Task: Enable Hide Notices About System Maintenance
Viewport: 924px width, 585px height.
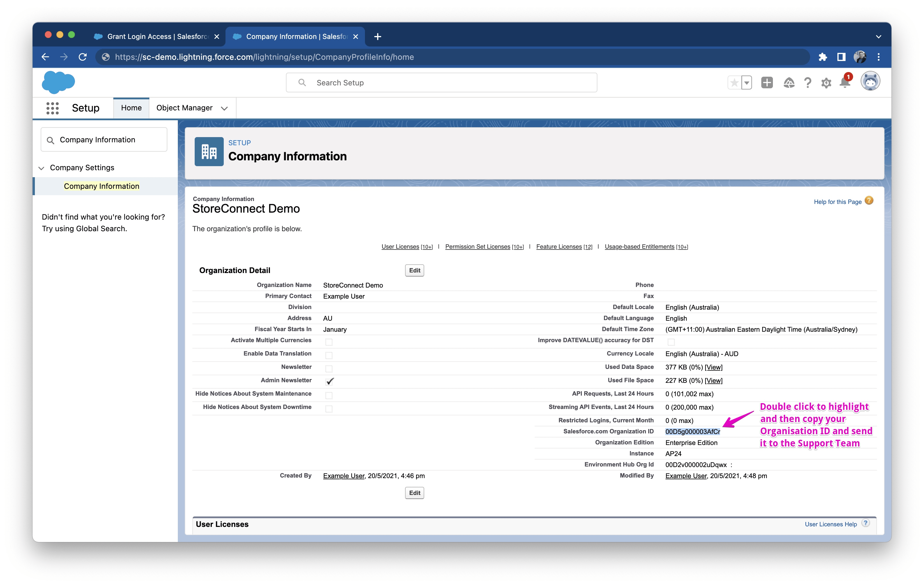Action: pyautogui.click(x=329, y=395)
